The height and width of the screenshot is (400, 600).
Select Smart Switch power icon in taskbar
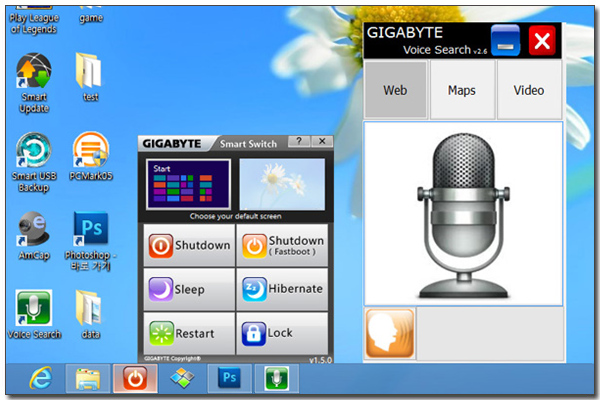(x=135, y=379)
